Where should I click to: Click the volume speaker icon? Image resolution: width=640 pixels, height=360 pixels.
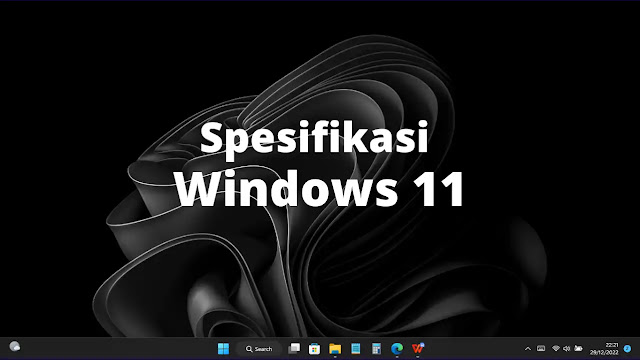[567, 349]
